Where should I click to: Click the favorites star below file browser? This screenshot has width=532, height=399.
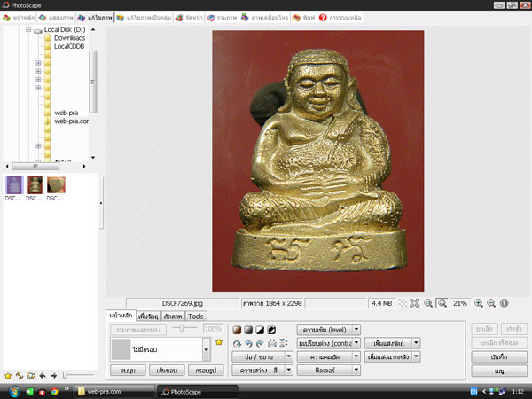pyautogui.click(x=8, y=376)
